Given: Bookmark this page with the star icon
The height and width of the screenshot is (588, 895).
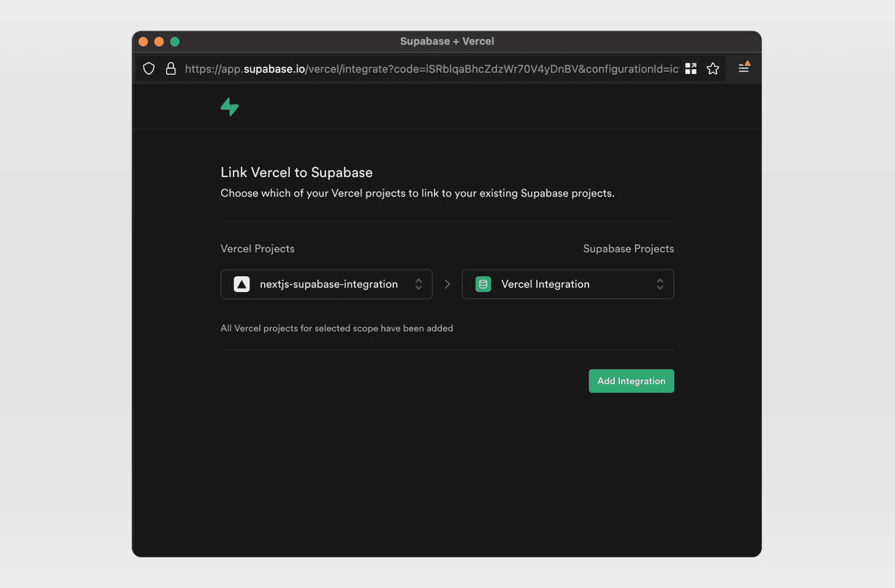Looking at the screenshot, I should pyautogui.click(x=713, y=69).
